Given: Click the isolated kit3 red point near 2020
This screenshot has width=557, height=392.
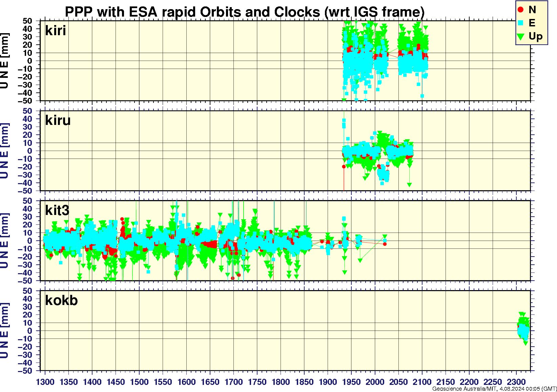Looking at the screenshot, I should pyautogui.click(x=385, y=244).
